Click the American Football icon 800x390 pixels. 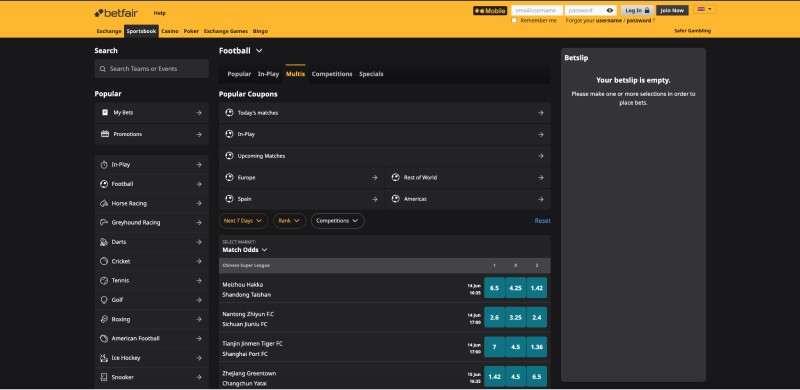click(x=104, y=338)
